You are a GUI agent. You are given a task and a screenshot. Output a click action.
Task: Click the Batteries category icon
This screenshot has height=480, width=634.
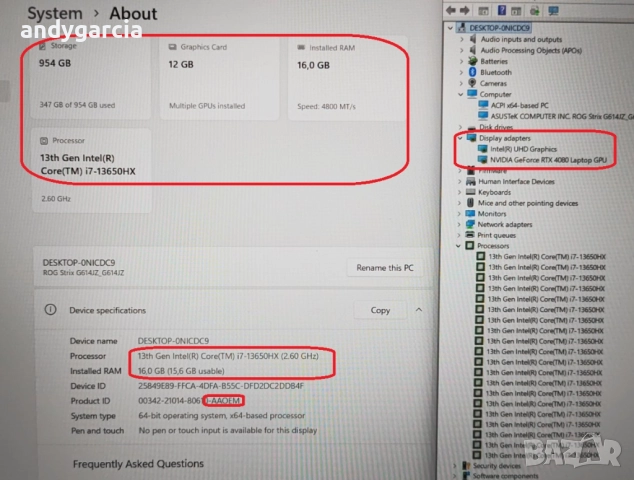(473, 61)
